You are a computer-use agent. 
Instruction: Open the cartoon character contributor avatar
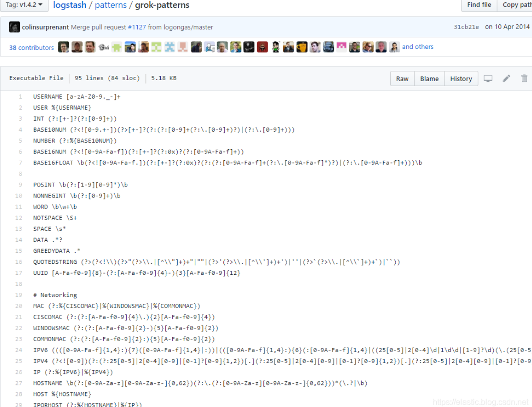tap(275, 47)
